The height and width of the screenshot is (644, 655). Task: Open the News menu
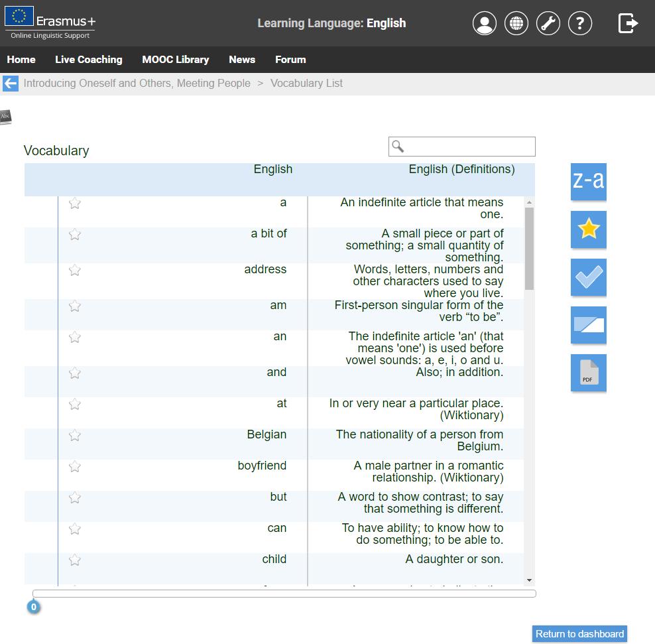pyautogui.click(x=242, y=60)
